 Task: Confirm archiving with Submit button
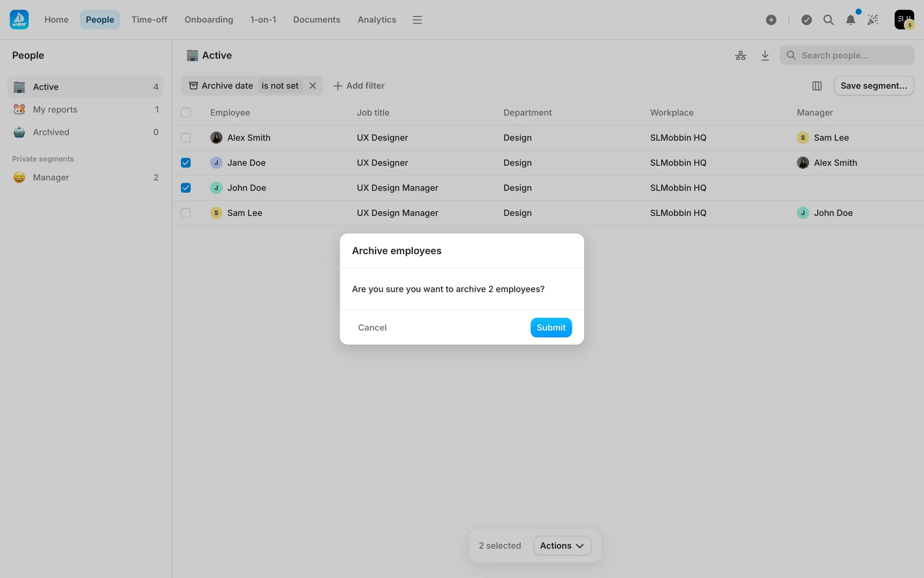pos(551,328)
